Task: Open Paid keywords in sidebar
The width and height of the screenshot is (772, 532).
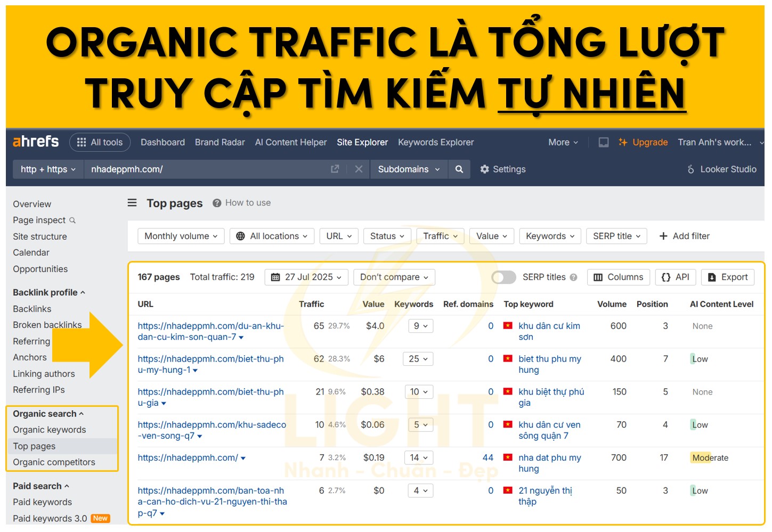Action: (x=42, y=502)
